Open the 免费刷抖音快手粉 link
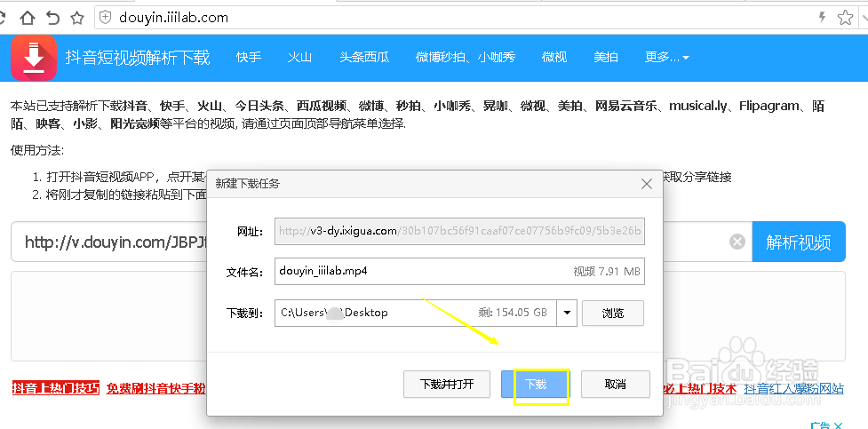The width and height of the screenshot is (868, 429). point(156,389)
